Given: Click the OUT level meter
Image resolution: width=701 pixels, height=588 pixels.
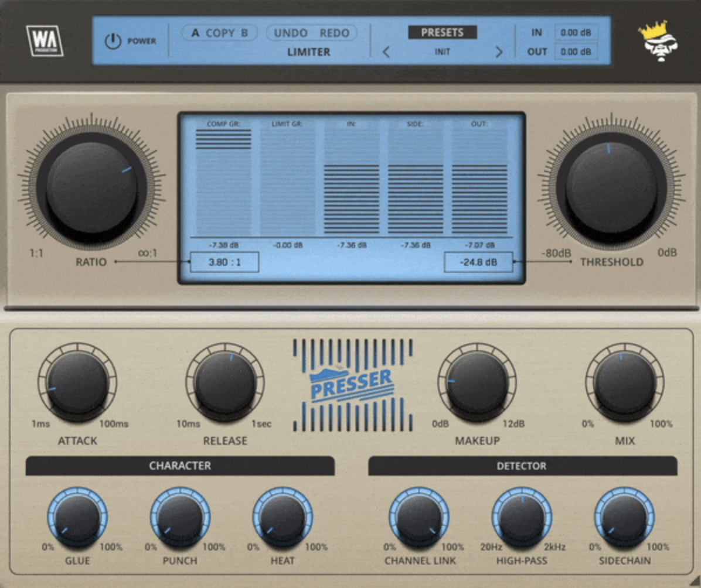Looking at the screenshot, I should click(479, 181).
